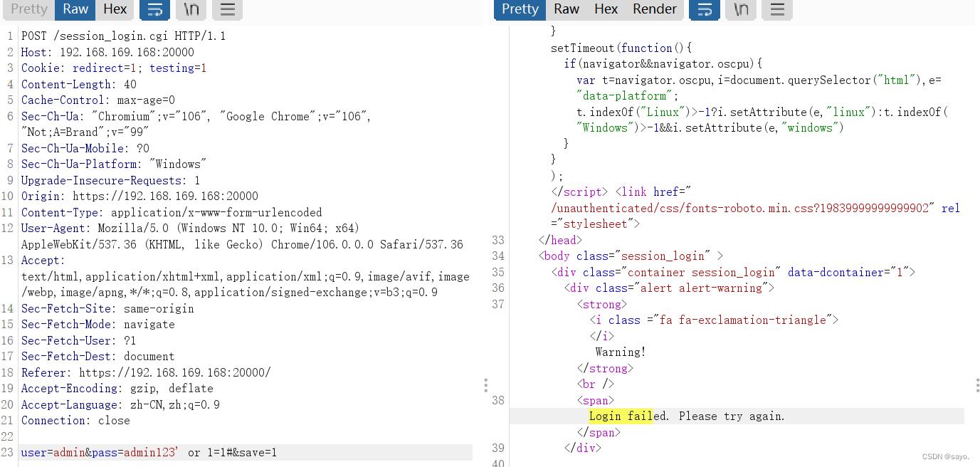Click the 'Sec-Ch-Ua-Mobile: ?0' header
The height and width of the screenshot is (467, 980).
(x=85, y=148)
